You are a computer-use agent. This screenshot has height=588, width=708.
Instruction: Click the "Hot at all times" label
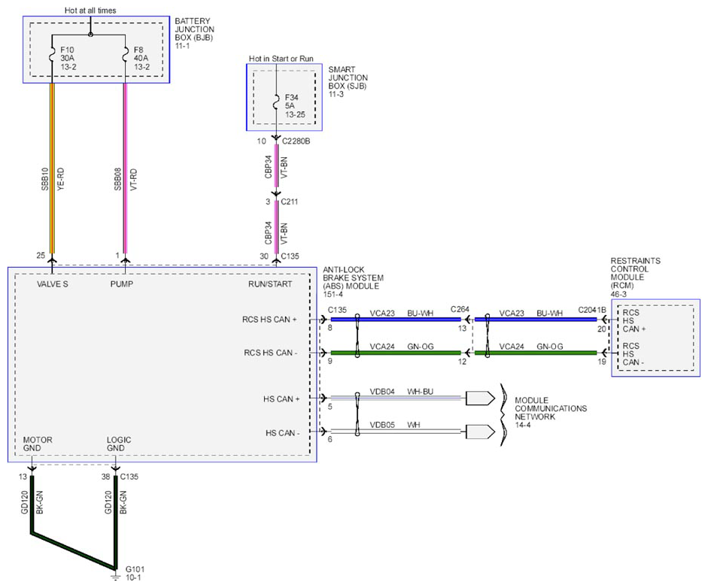point(90,11)
